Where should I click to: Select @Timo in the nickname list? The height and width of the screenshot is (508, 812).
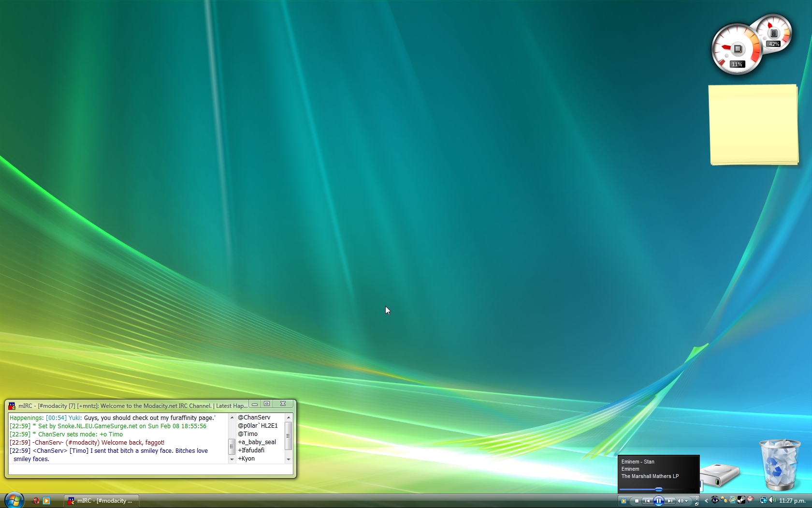pos(247,434)
